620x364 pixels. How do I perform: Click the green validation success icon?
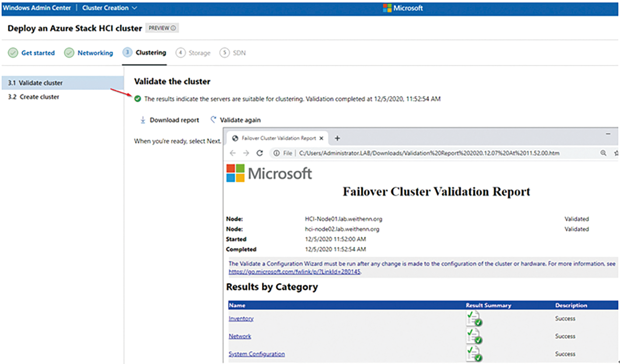[x=138, y=99]
